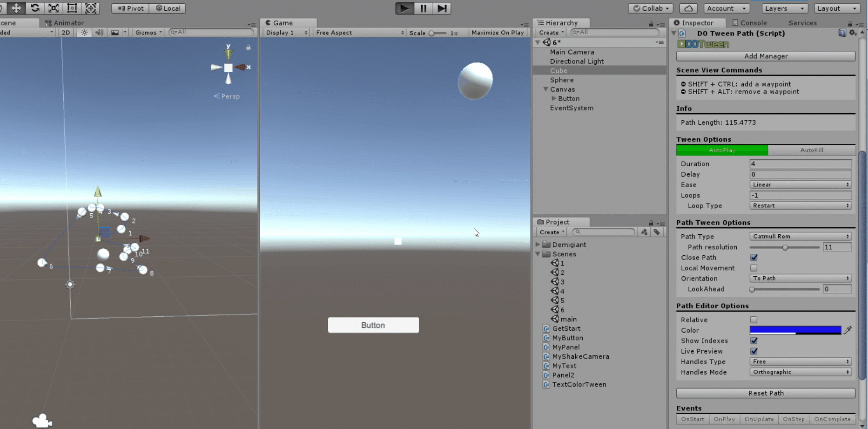
Task: Click the Step frame button
Action: pos(442,8)
